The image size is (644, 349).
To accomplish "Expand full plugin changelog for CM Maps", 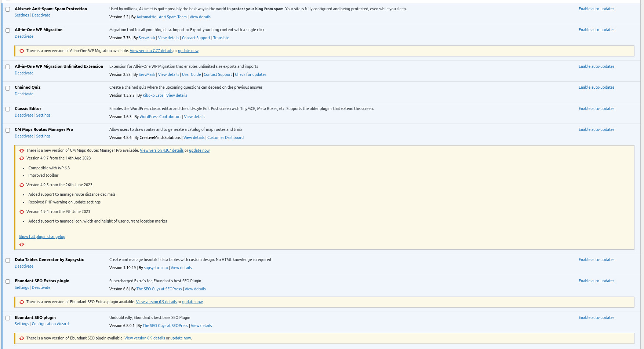I will tap(42, 237).
